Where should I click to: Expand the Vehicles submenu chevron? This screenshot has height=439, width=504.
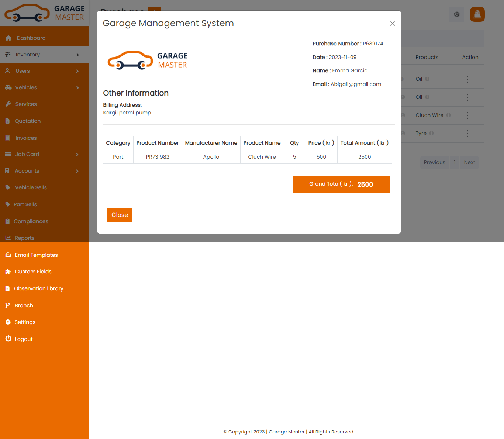[x=77, y=88]
